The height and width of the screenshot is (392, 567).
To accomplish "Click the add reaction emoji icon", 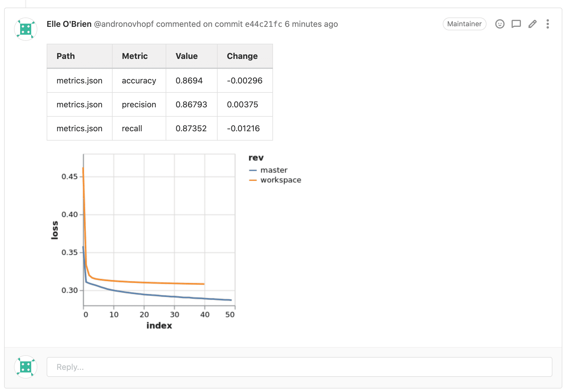I will click(x=500, y=24).
